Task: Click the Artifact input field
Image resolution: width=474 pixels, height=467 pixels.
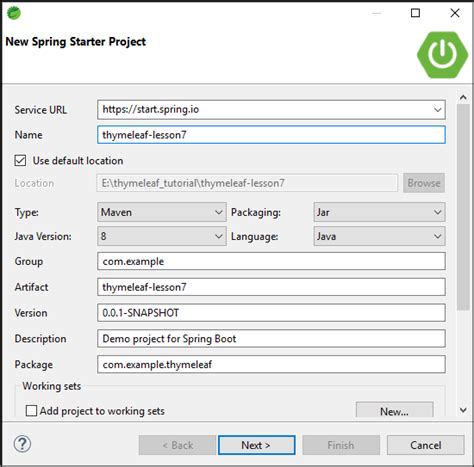Action: [x=271, y=287]
